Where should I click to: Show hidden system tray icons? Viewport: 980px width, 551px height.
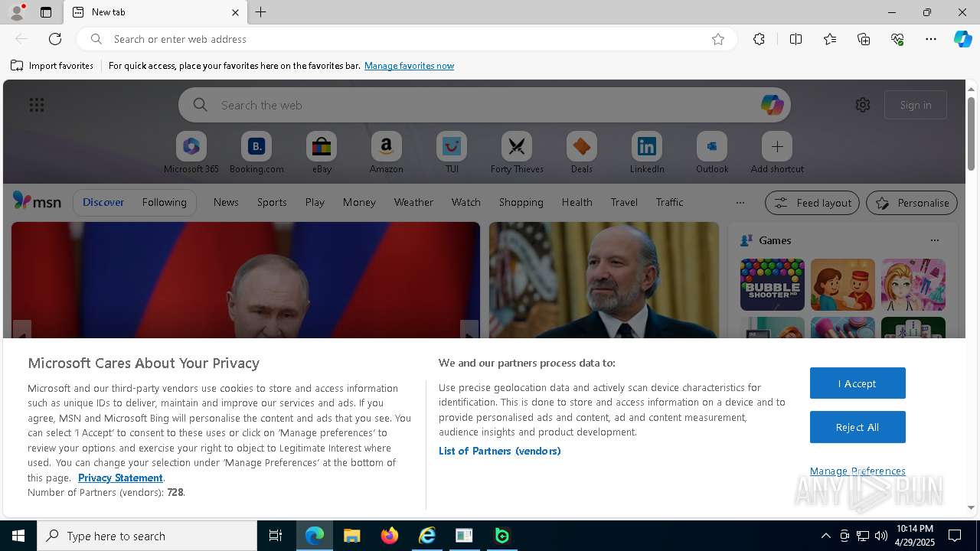pos(825,536)
